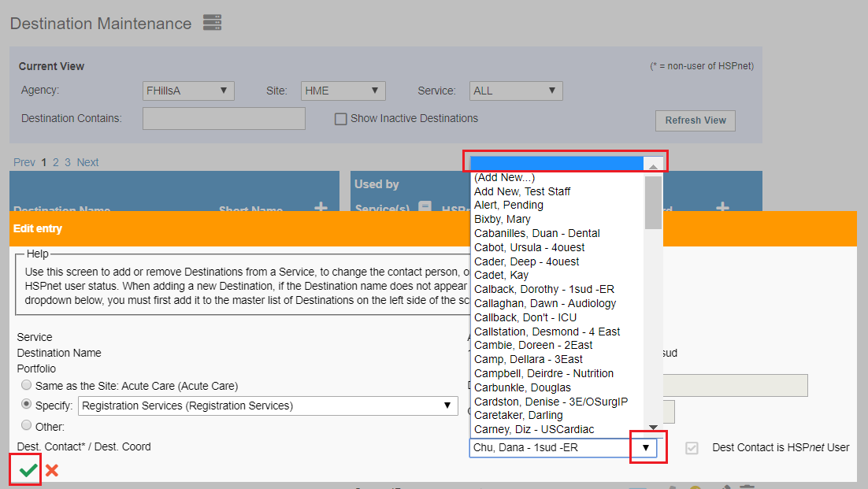Viewport: 868px width, 489px height.
Task: Save entry with green checkmark icon
Action: pos(28,470)
